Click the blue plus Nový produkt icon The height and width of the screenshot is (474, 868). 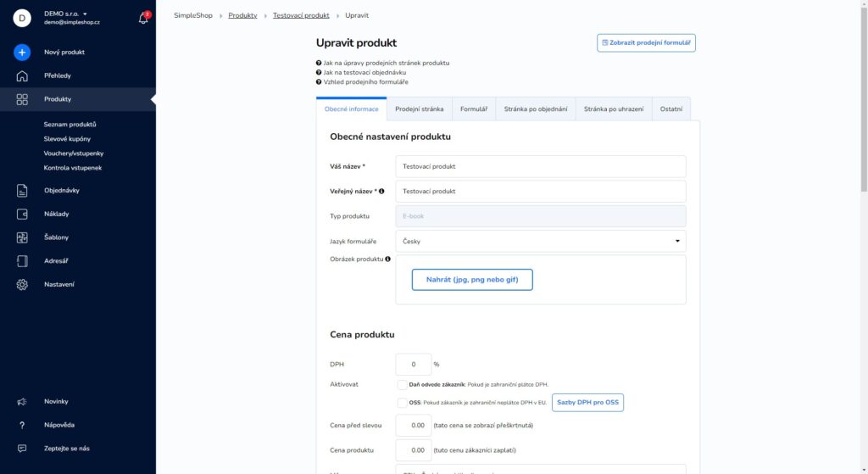pyautogui.click(x=21, y=52)
